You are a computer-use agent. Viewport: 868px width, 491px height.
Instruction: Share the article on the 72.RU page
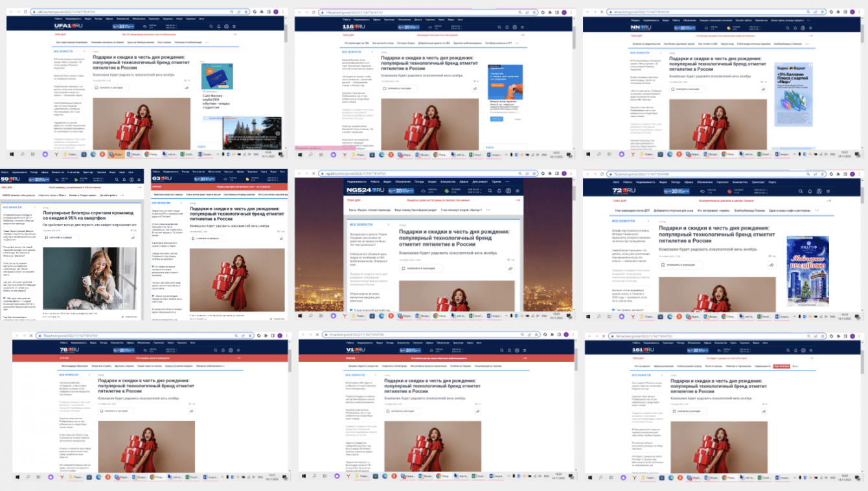[x=771, y=264]
